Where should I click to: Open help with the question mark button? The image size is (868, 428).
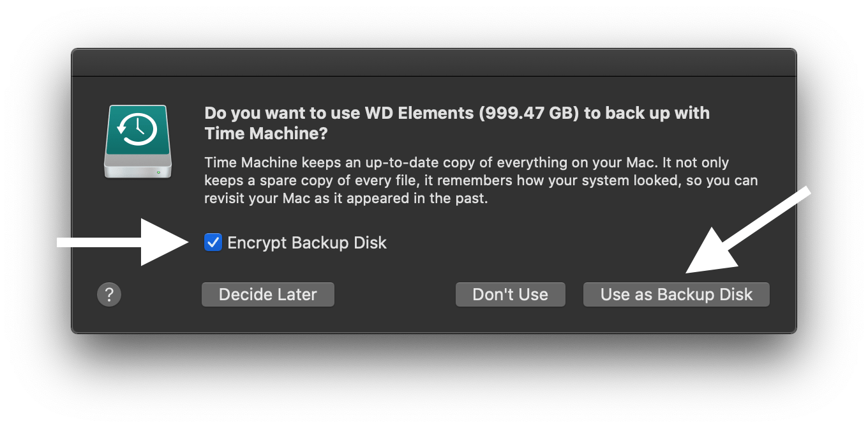tap(109, 294)
